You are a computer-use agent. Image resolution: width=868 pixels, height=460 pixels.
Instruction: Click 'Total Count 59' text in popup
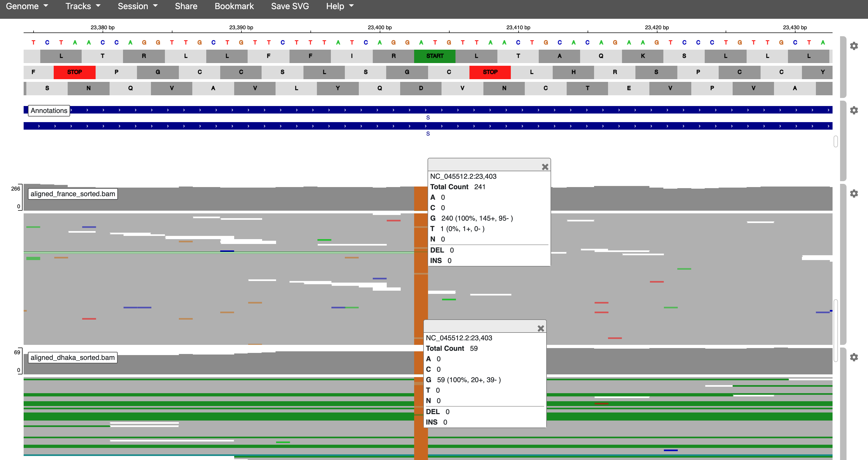click(x=451, y=349)
